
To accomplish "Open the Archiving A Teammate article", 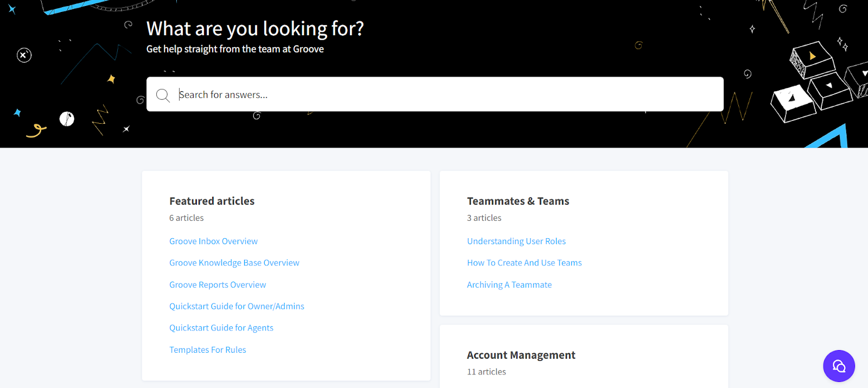I will tap(509, 285).
